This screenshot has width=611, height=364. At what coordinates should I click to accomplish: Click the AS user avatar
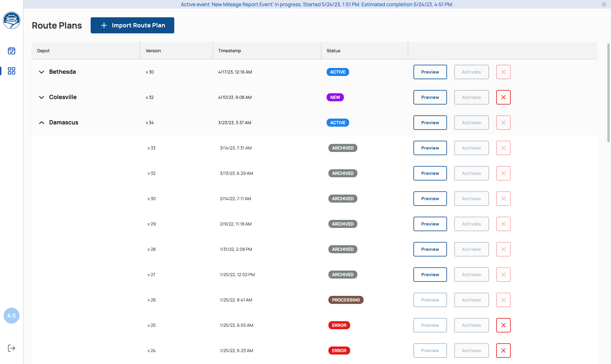[11, 316]
